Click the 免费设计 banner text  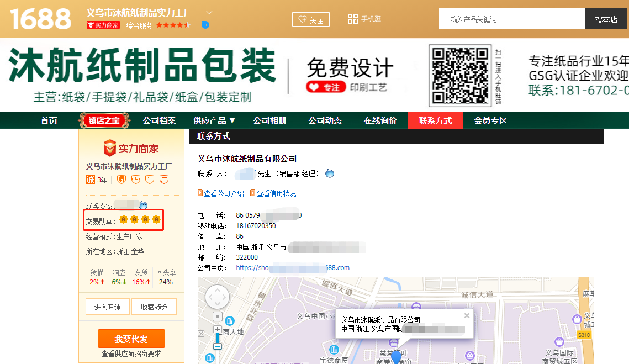point(350,67)
